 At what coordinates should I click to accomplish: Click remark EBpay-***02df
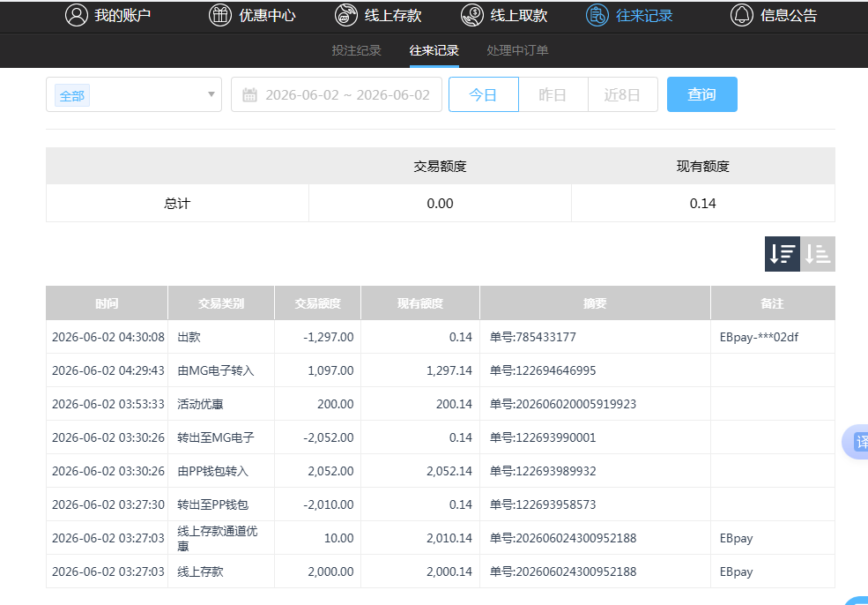coord(759,337)
